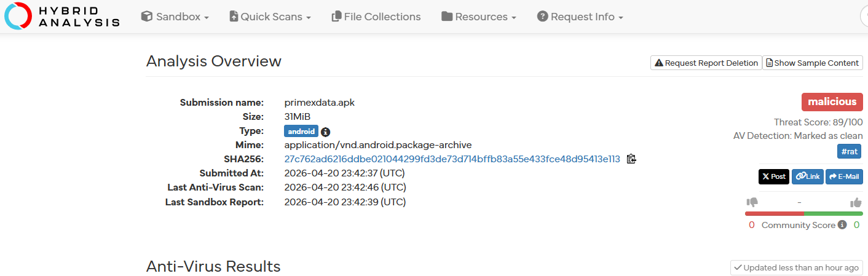Expand the Quick Scans menu
868x276 pixels.
pyautogui.click(x=270, y=17)
